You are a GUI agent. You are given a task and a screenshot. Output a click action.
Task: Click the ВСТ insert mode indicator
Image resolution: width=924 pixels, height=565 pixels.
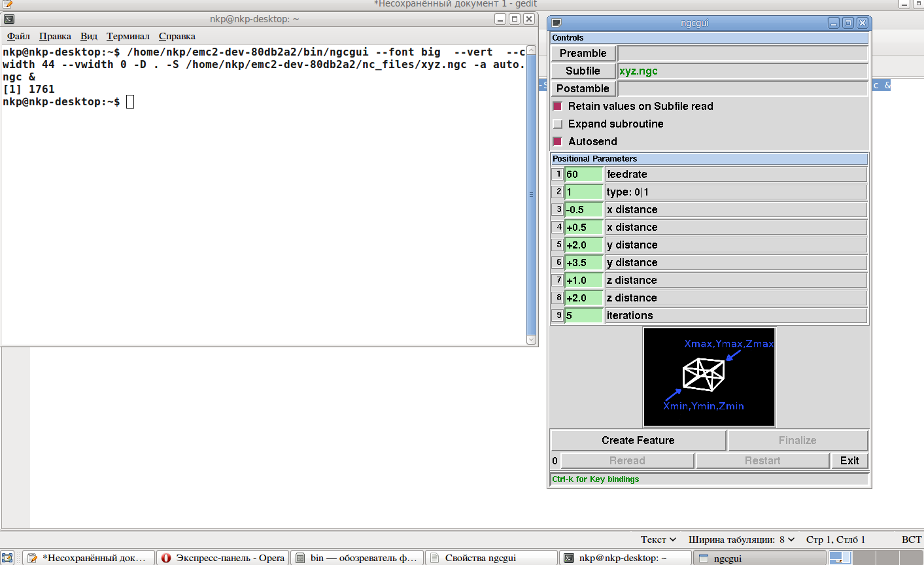[912, 539]
